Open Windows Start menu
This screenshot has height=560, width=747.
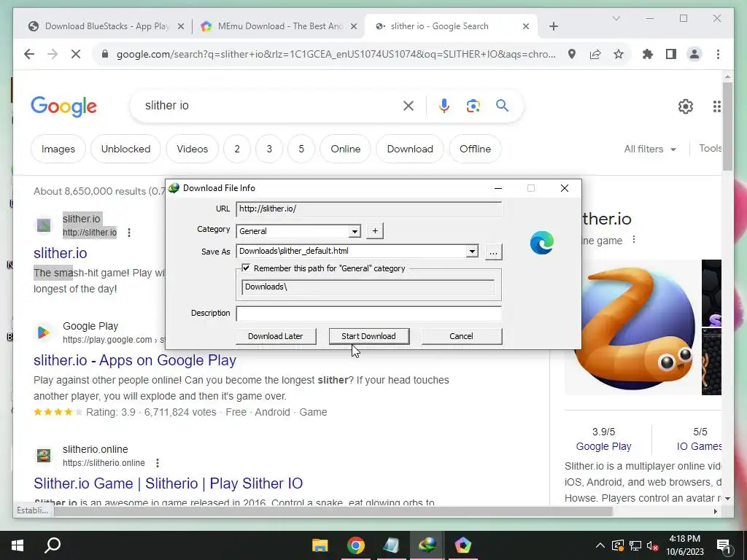[x=18, y=545]
